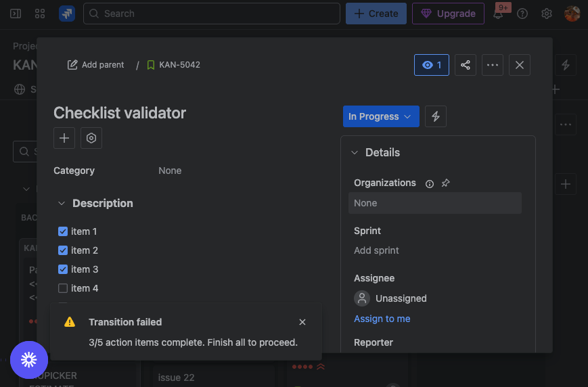Click the Assign to me link
The image size is (588, 387).
point(382,319)
